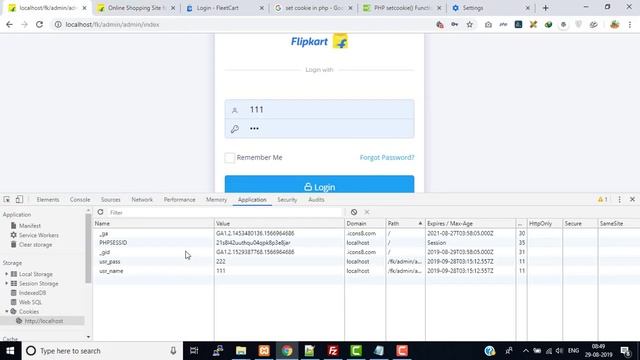Open the saved passwords key icon
Image resolution: width=640 pixels, height=360 pixels.
tap(455, 24)
